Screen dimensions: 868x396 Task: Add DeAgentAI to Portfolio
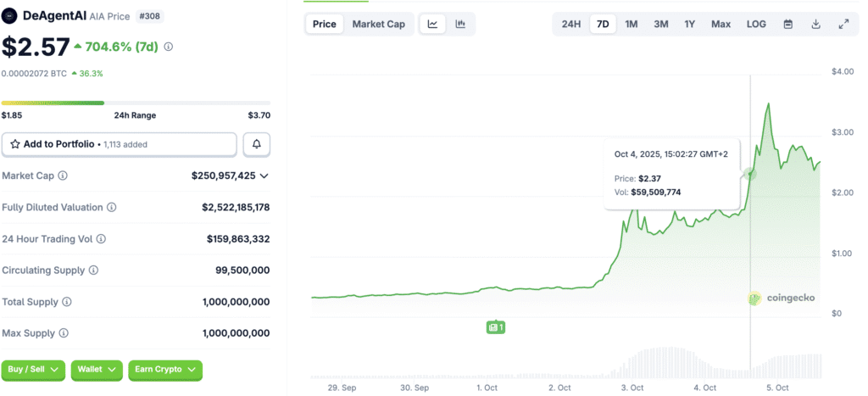119,145
